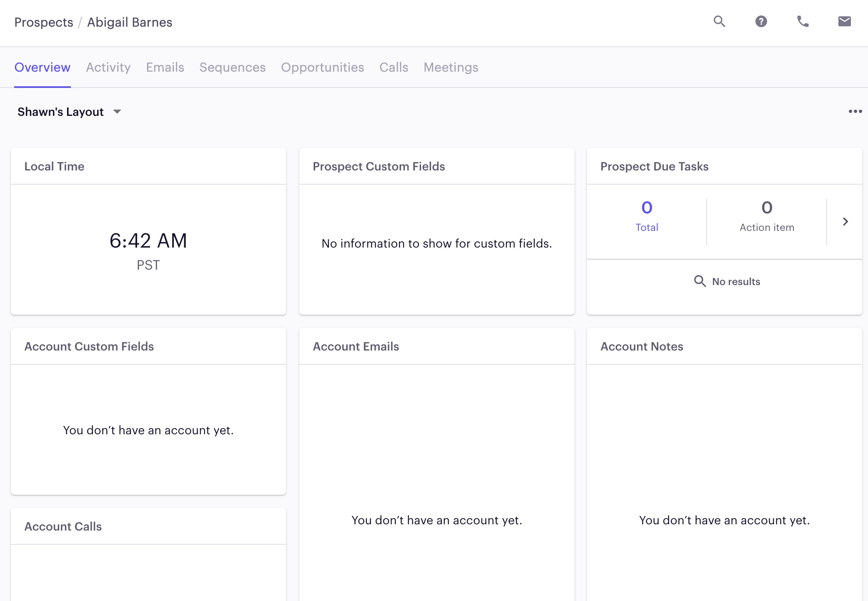Click the Abigail Barnes breadcrumb name
Screen dimensions: 868x601
[130, 22]
